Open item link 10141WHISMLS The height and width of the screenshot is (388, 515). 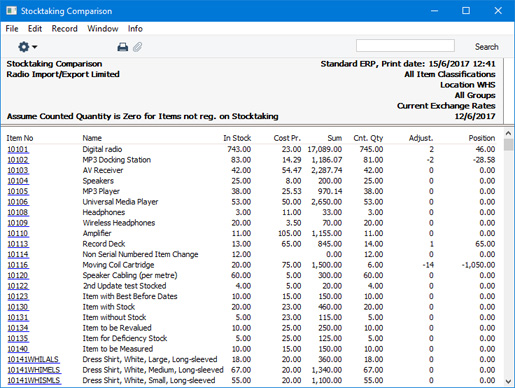[x=34, y=380]
